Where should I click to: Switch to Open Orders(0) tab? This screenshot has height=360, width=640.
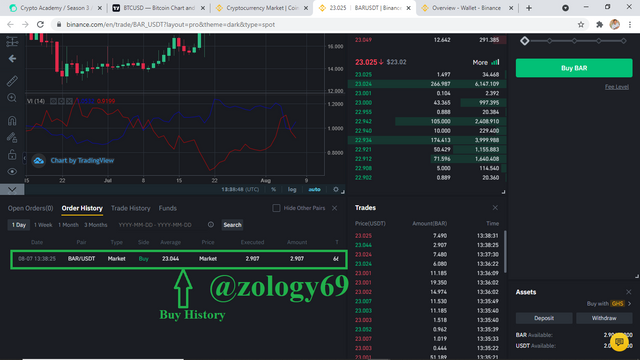click(x=30, y=208)
